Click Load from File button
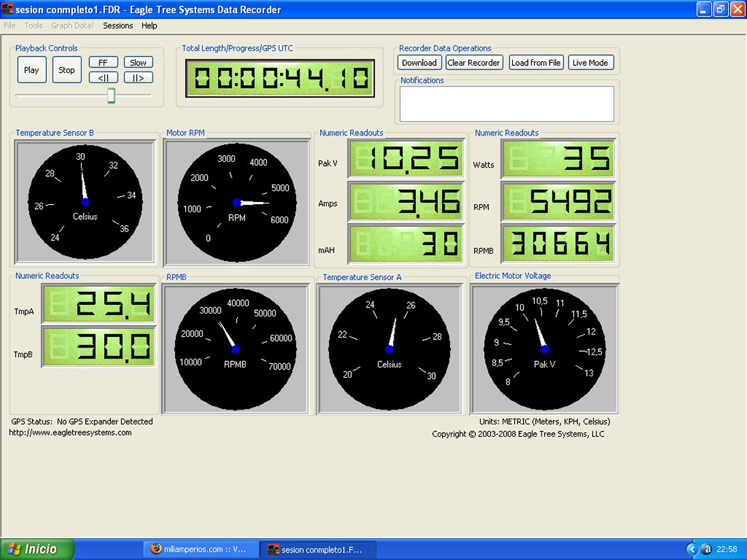Image resolution: width=747 pixels, height=560 pixels. [x=536, y=63]
